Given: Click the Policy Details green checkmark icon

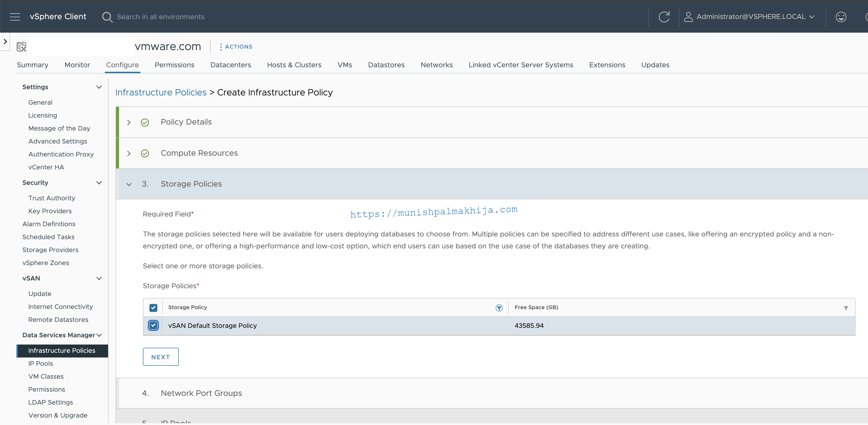Looking at the screenshot, I should click(x=145, y=122).
